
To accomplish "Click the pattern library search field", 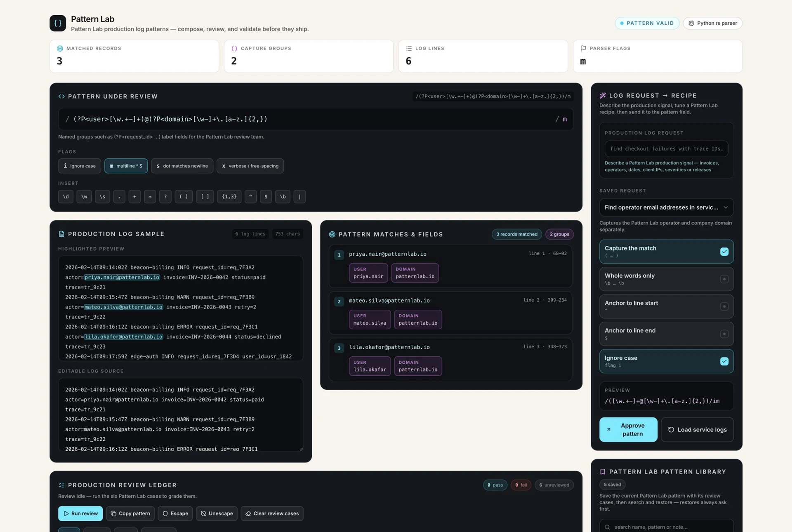I will [x=666, y=527].
